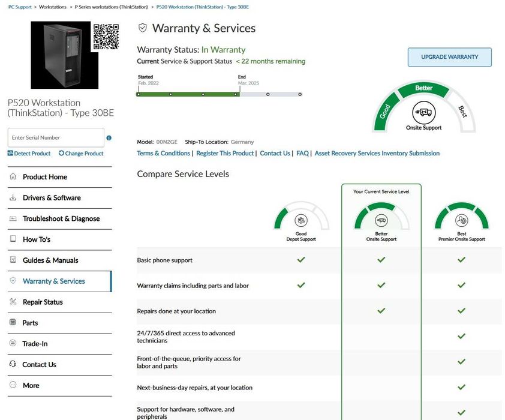Click the Your Current Service Level label
This screenshot has width=505, height=420.
click(x=381, y=191)
